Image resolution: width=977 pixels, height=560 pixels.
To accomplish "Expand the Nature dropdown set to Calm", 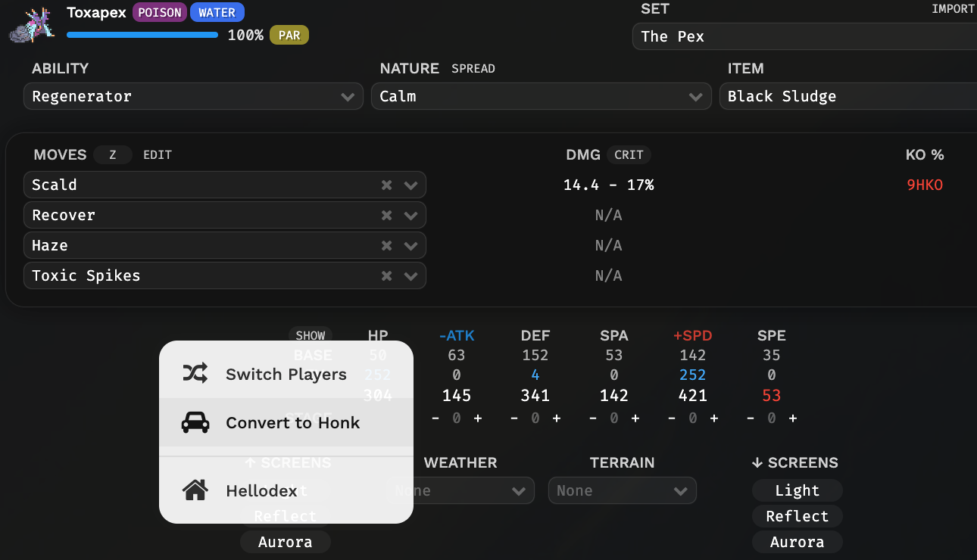I will point(541,97).
